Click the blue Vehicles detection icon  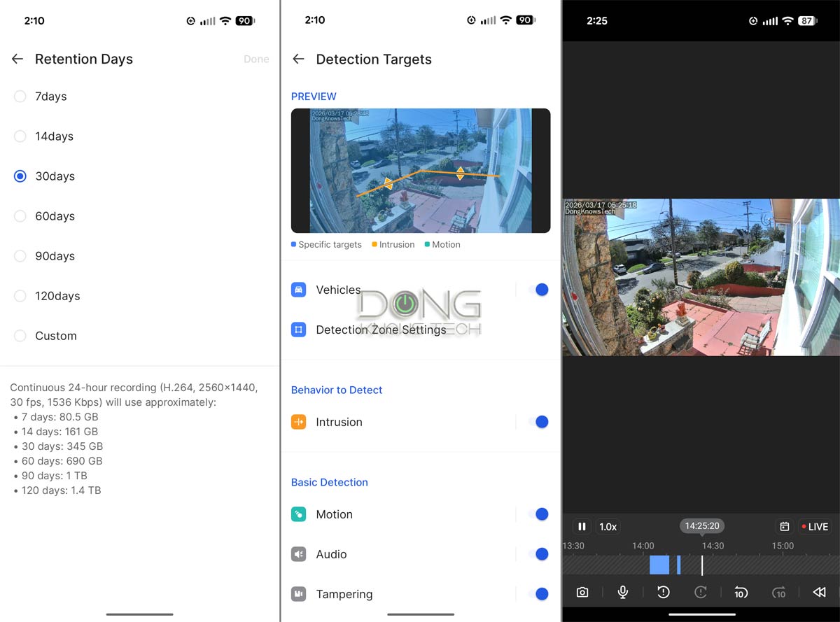[x=299, y=289]
